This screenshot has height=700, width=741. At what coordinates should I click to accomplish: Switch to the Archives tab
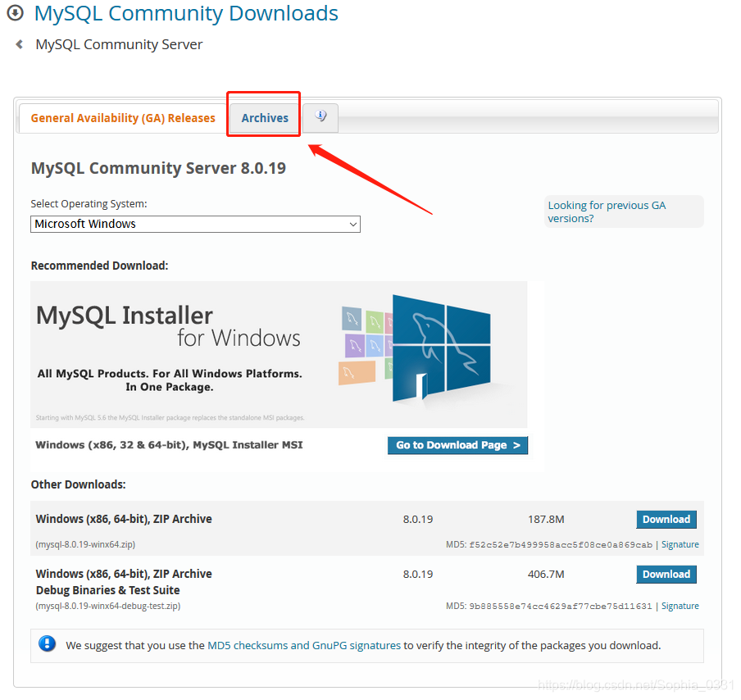click(265, 118)
